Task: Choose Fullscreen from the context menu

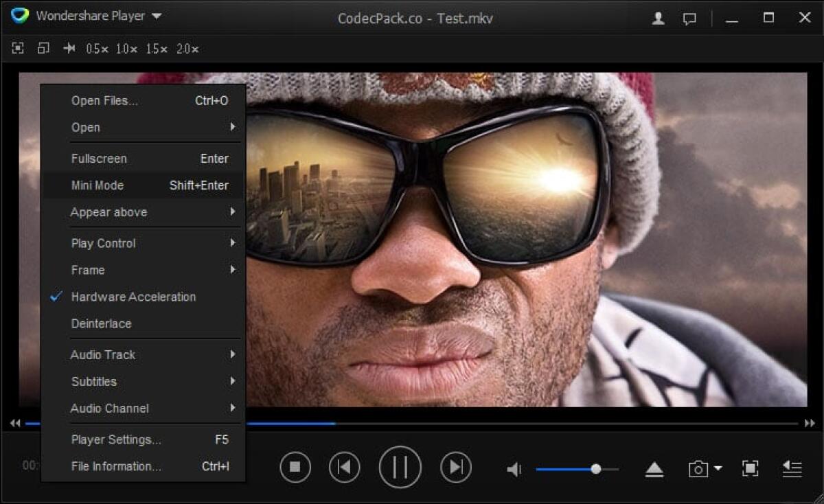Action: 99,158
